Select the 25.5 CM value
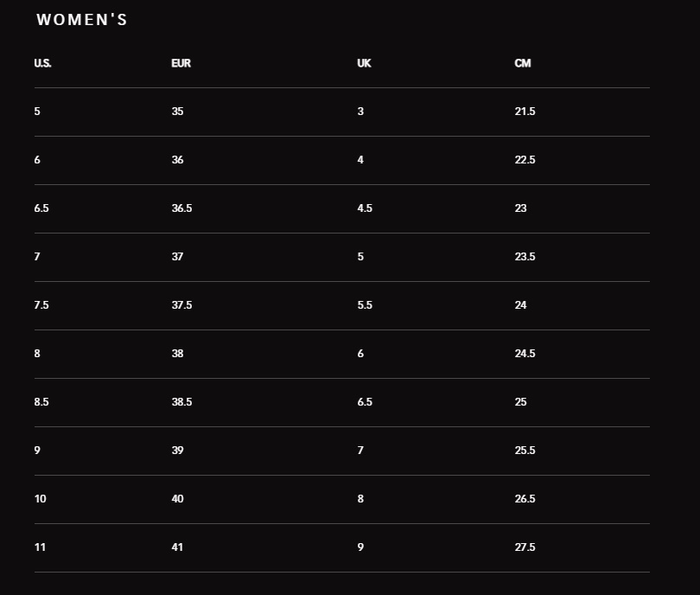The image size is (700, 595). coord(525,451)
